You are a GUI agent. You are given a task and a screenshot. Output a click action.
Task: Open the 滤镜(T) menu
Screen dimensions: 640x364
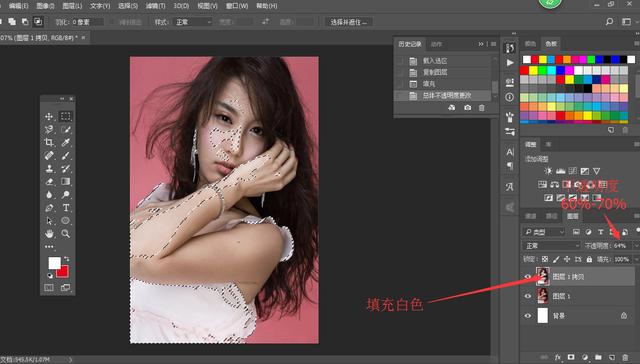pyautogui.click(x=156, y=6)
